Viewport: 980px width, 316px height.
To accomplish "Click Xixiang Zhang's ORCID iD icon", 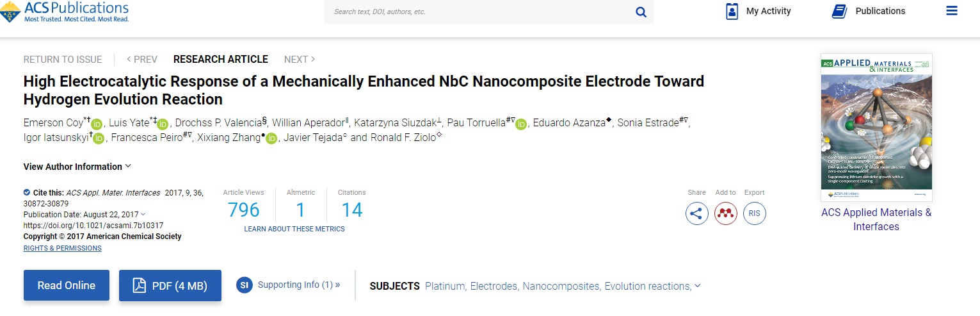I will tap(271, 138).
